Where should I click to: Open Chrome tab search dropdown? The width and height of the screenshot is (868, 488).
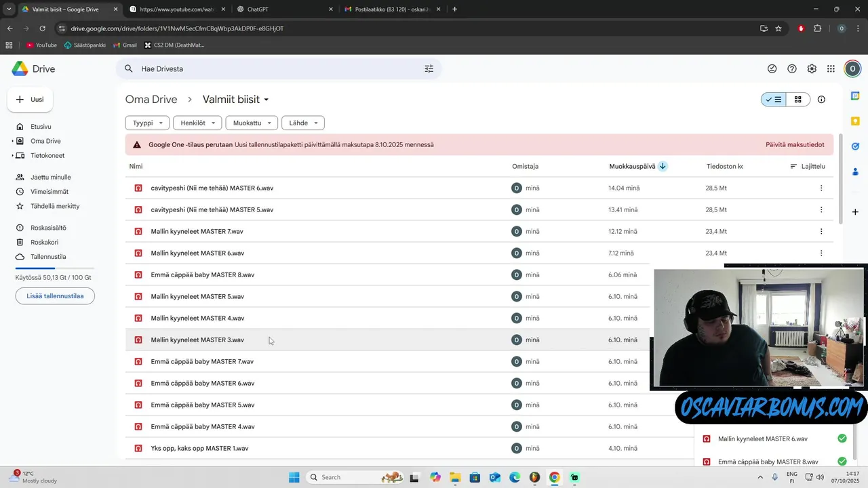pos(9,9)
